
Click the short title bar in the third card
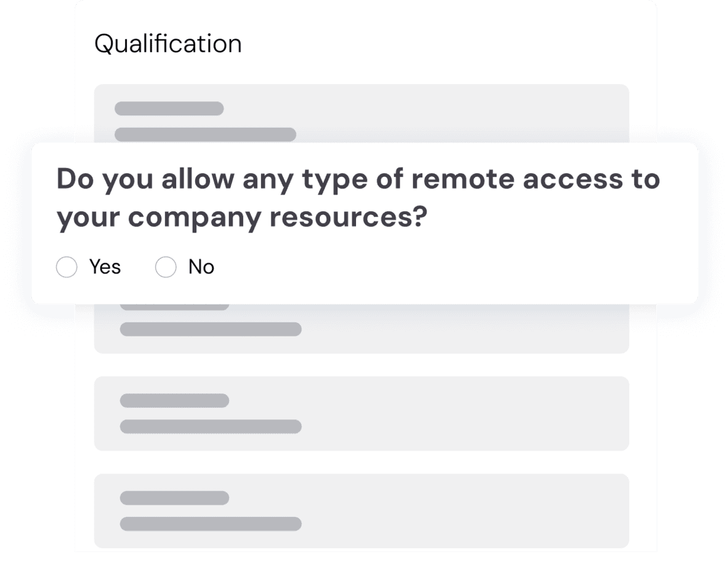point(174,401)
